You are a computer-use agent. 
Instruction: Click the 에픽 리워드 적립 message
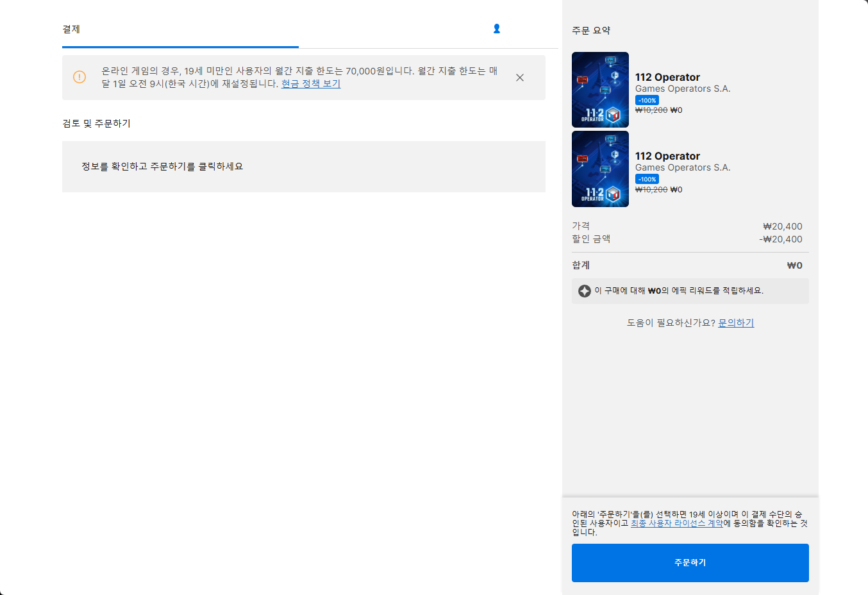click(x=679, y=291)
